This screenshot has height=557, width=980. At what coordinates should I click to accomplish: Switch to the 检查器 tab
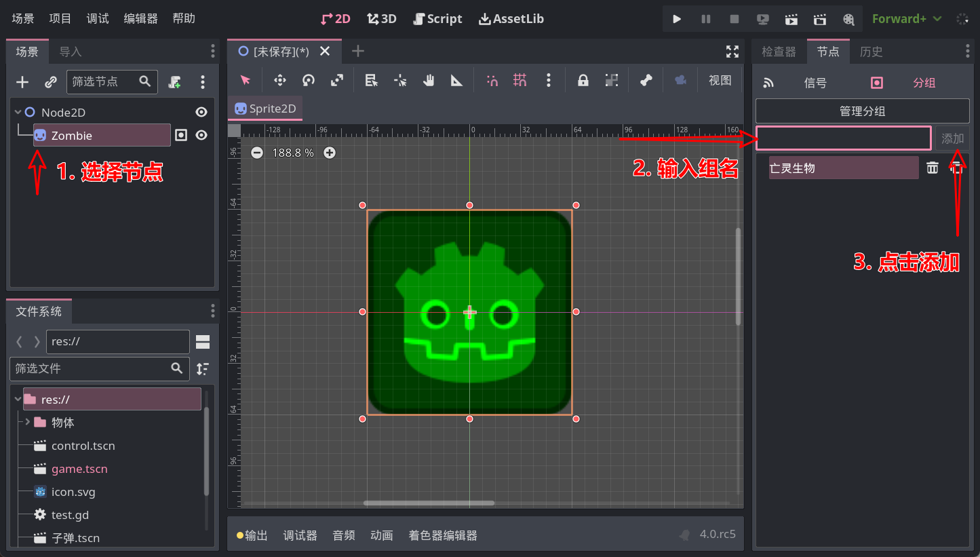(779, 52)
